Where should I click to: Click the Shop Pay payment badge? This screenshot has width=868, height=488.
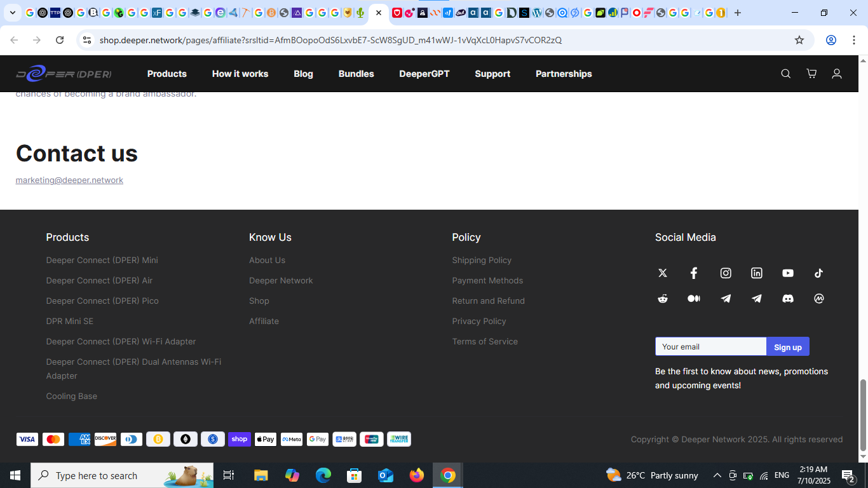pyautogui.click(x=240, y=439)
